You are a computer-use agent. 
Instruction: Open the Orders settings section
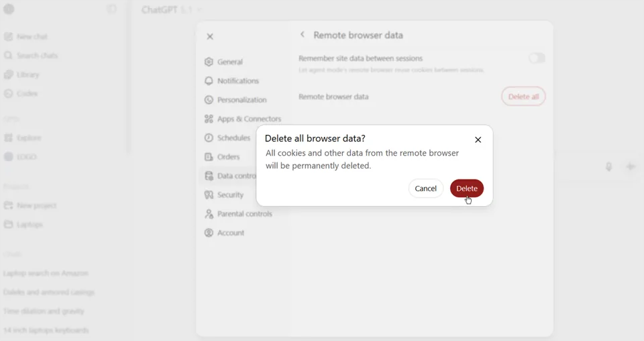pos(228,157)
